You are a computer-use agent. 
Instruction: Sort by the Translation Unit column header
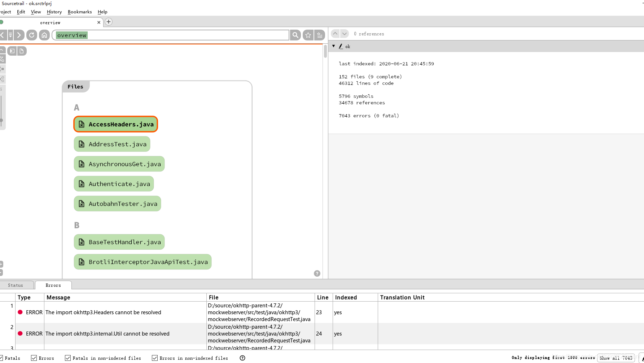tap(511, 297)
